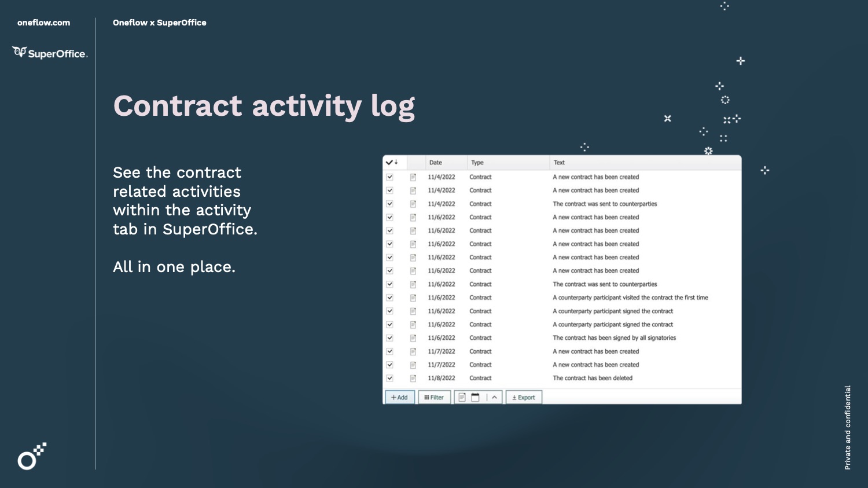This screenshot has width=868, height=488.
Task: Click document icon of 11/6/2022 'sent to counterparties' row
Action: (x=413, y=285)
